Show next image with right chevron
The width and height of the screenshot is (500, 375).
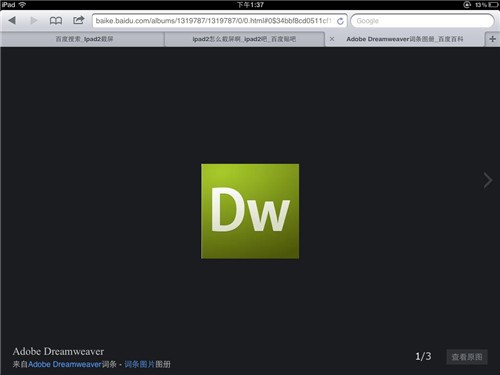pyautogui.click(x=488, y=180)
